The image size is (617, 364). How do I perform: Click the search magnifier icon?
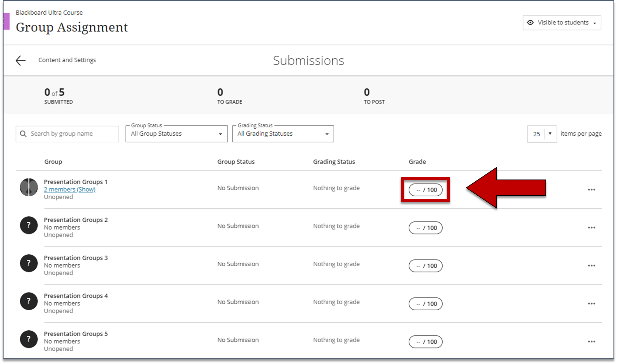coord(23,133)
